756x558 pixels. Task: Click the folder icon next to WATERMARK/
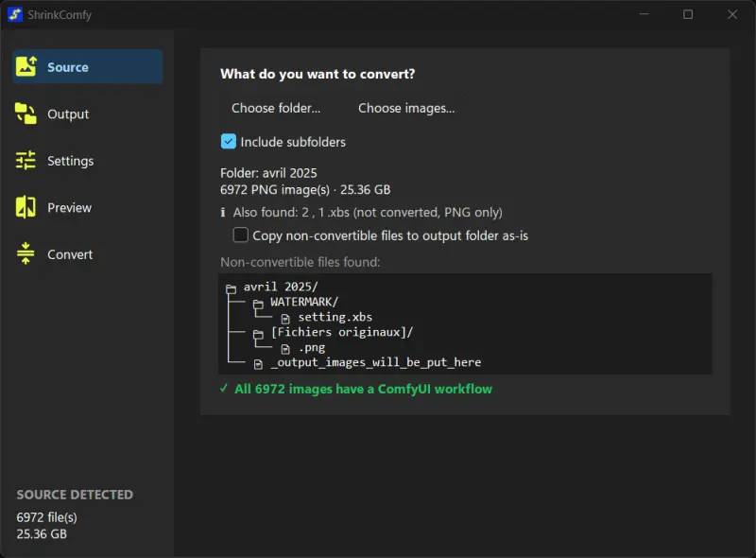coord(258,304)
